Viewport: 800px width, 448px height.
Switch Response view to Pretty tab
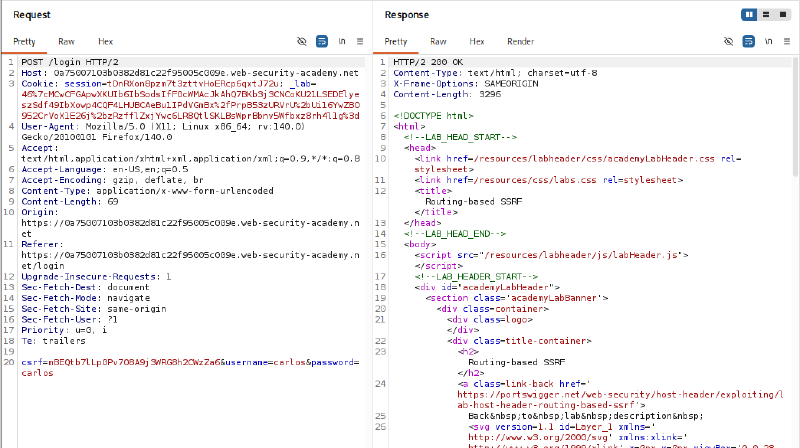396,41
